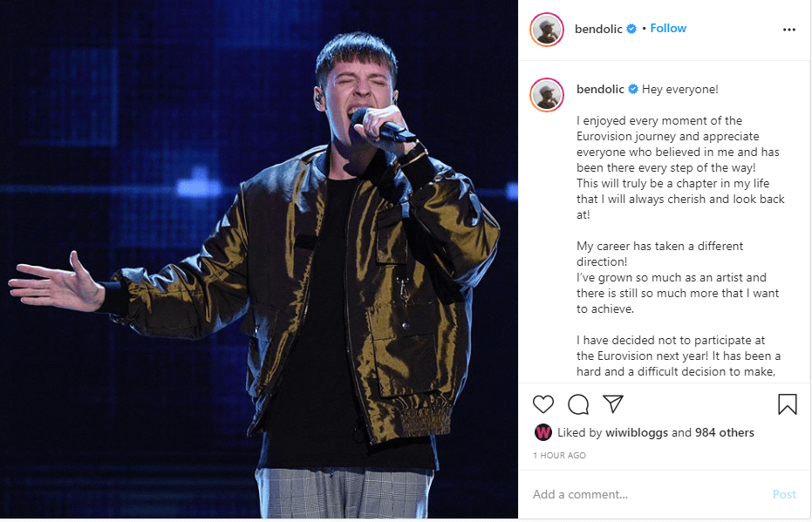Open wiwibloggs profile from likes line

637,432
